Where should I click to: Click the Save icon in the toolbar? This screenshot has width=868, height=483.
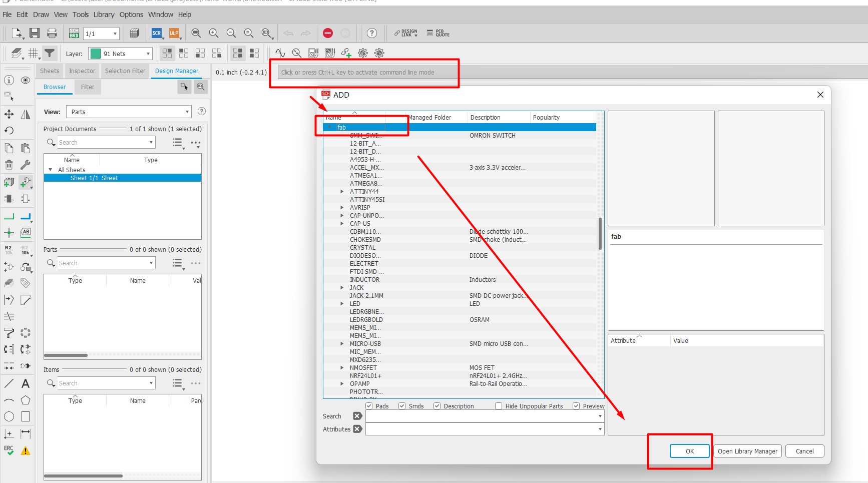[35, 33]
